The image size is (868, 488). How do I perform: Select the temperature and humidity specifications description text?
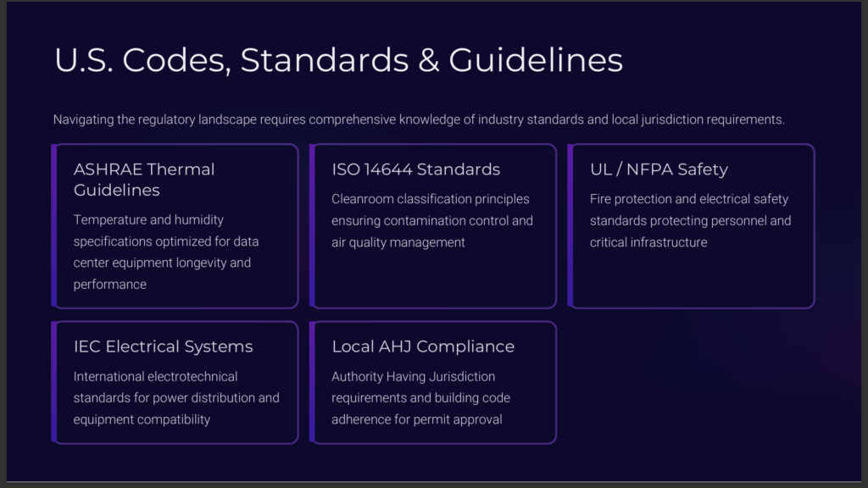coord(166,252)
